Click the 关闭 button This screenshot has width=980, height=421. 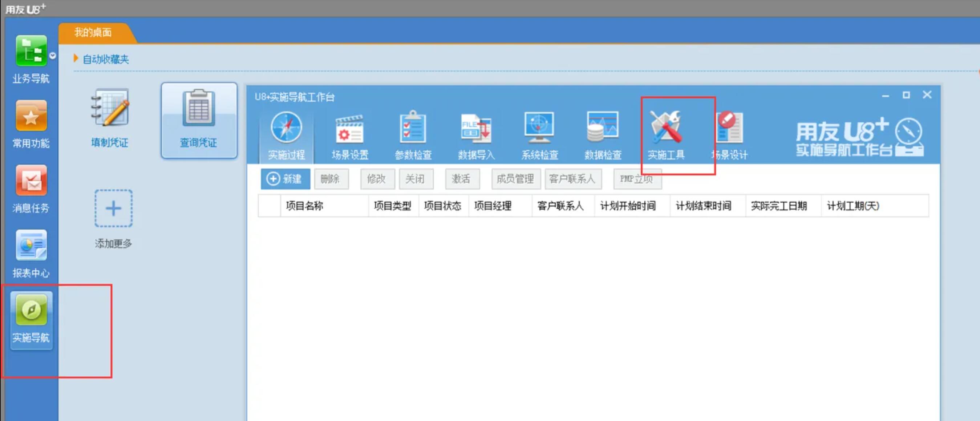pyautogui.click(x=416, y=179)
